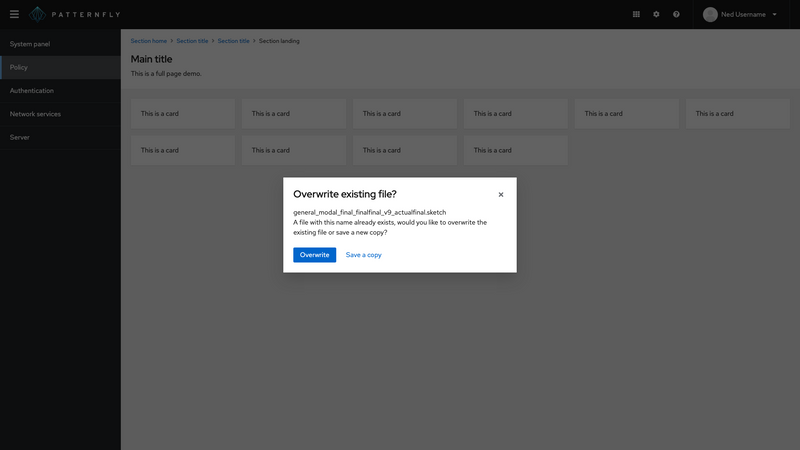
Task: Toggle the hamburger navigation menu
Action: click(14, 14)
